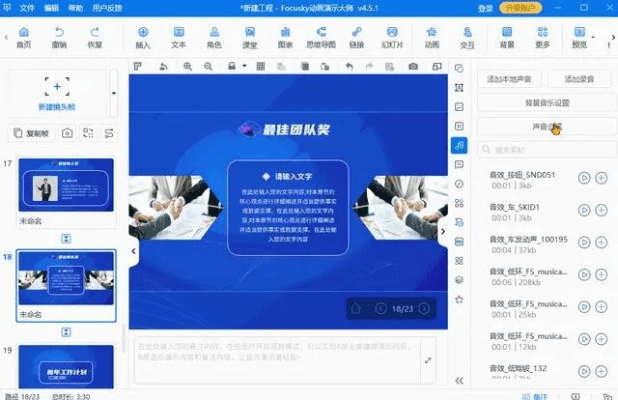The image size is (618, 400).
Task: Click the lock icon on canvas toolbar
Action: pos(232,66)
